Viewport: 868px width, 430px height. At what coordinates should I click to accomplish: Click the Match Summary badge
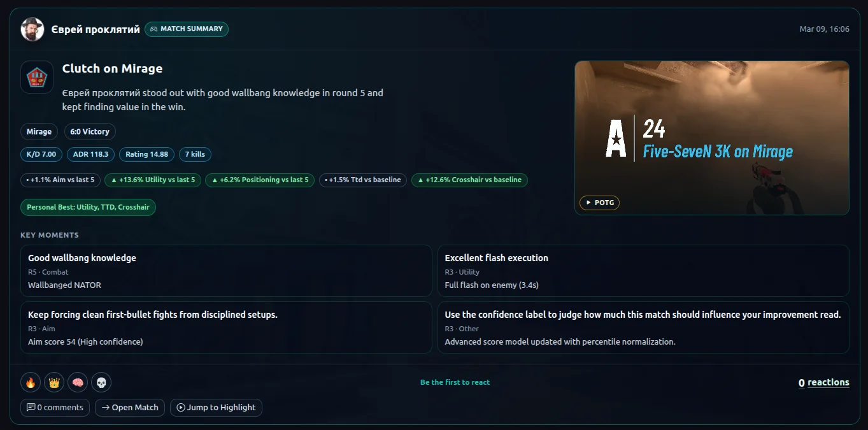187,29
